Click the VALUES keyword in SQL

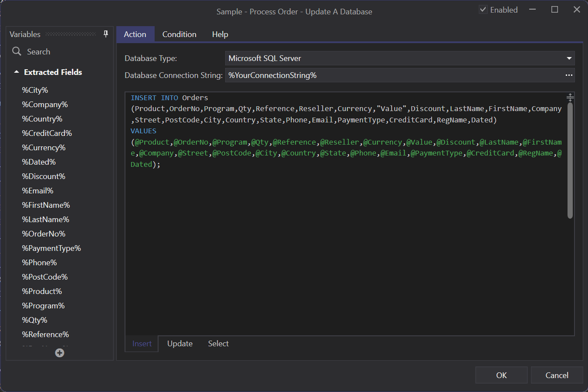(x=143, y=131)
